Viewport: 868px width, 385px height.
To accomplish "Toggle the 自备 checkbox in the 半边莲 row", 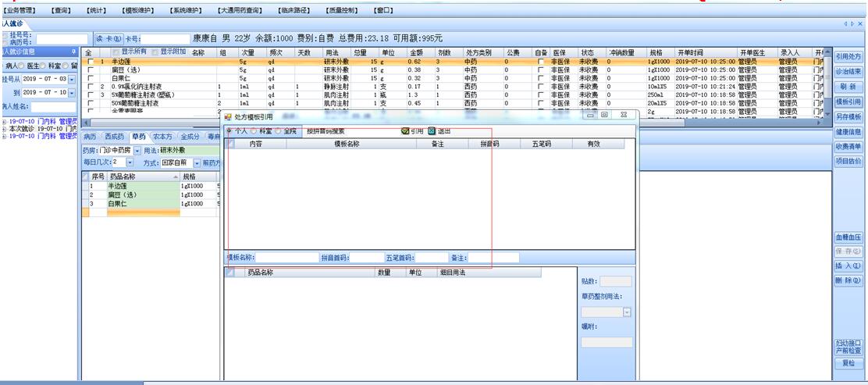I will (541, 62).
